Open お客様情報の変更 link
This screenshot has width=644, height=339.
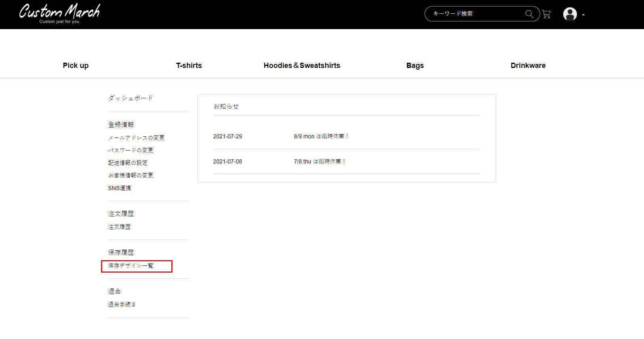coord(130,175)
